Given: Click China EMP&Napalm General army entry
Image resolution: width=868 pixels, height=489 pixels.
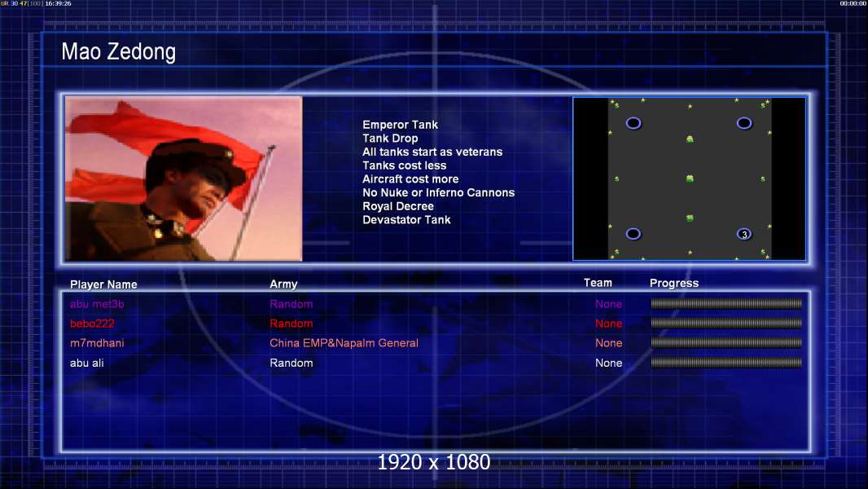Looking at the screenshot, I should (x=344, y=343).
